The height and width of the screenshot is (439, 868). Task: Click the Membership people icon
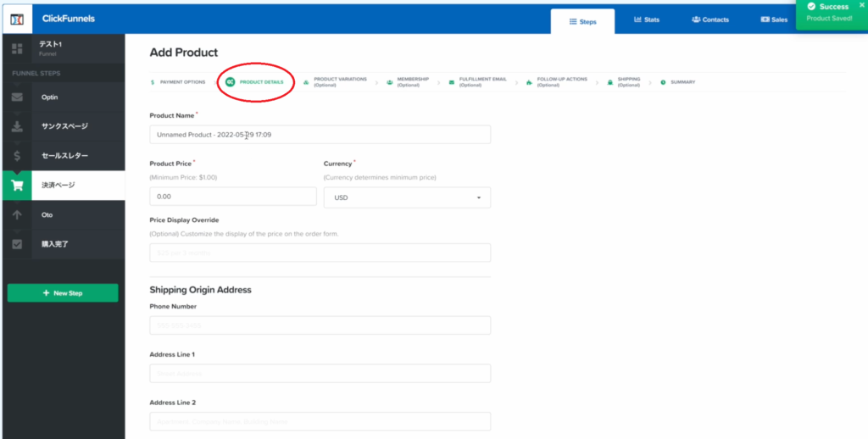tap(390, 82)
